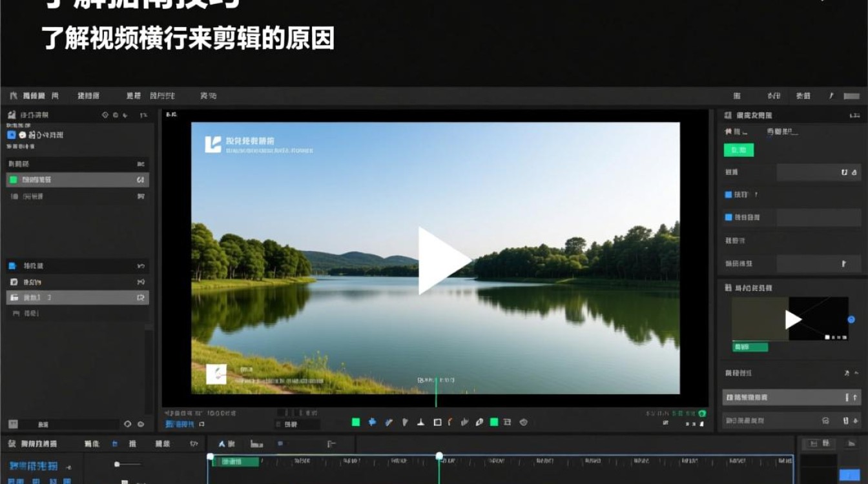
Task: Select the white pen icon beside the second green square
Action: tap(479, 422)
